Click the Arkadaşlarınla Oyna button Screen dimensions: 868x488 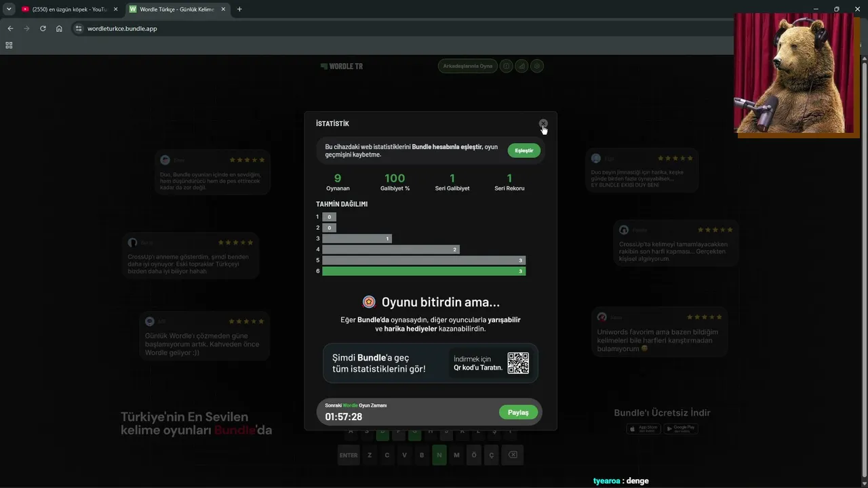(x=468, y=66)
